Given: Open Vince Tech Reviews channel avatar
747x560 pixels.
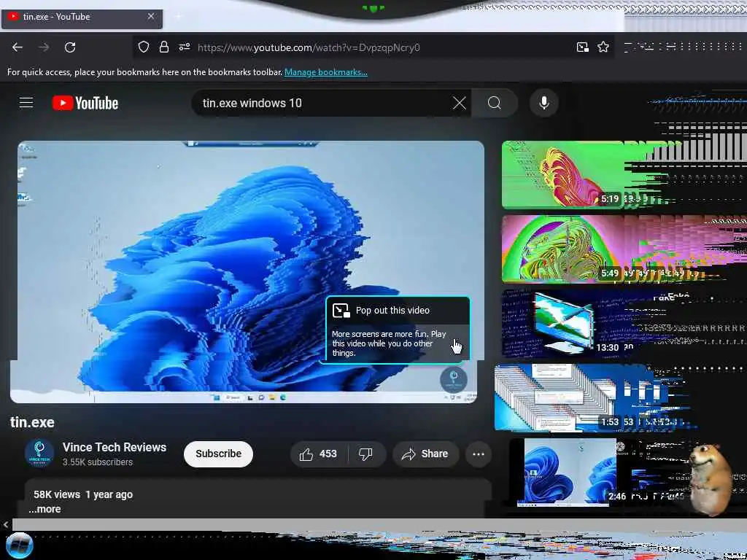Looking at the screenshot, I should click(39, 454).
